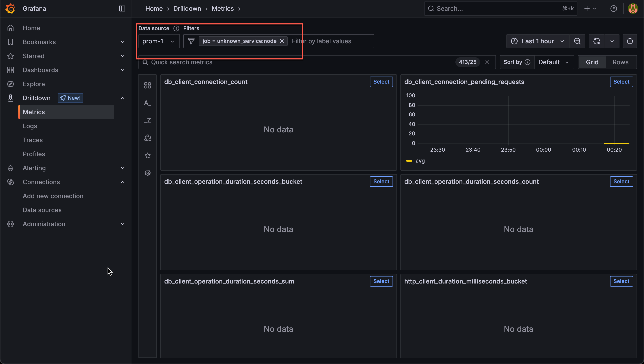The height and width of the screenshot is (364, 644).
Task: Switch to Grid view
Action: click(592, 62)
